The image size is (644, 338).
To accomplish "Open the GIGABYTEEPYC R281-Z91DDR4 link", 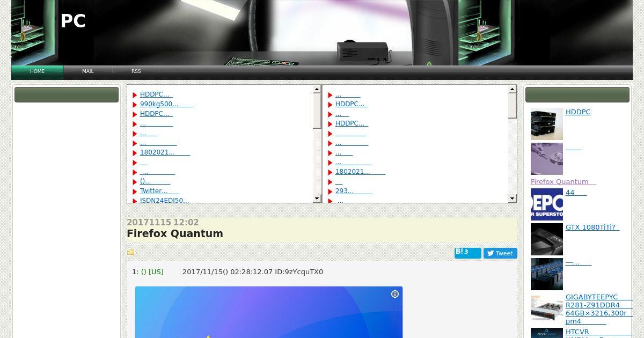I will tap(599, 309).
